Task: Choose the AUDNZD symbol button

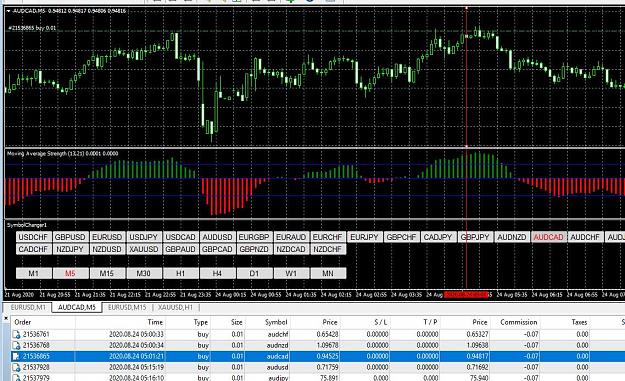Action: pos(512,237)
